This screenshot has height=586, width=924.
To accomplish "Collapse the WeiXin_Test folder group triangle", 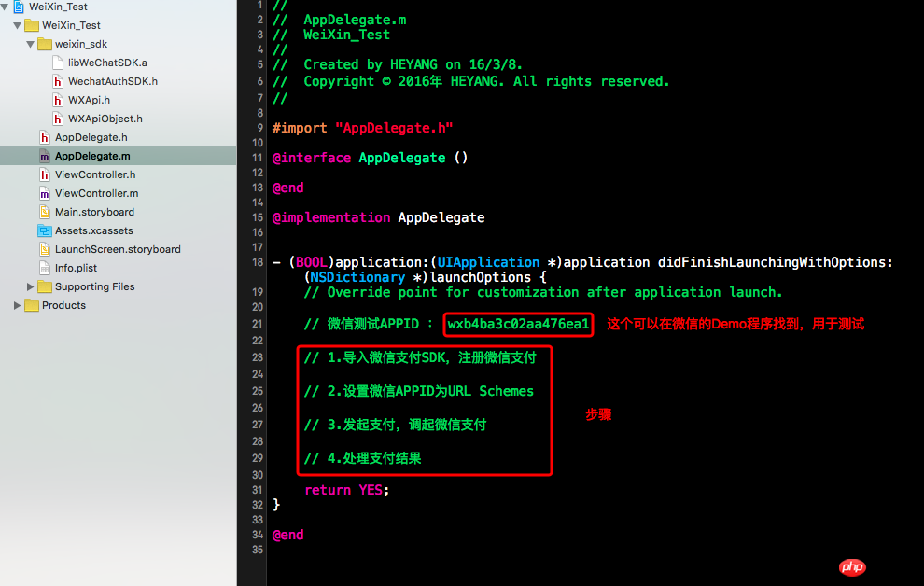I will tap(18, 25).
